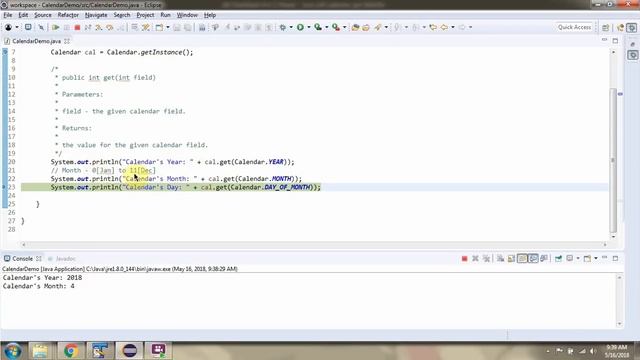640x360 pixels.
Task: Click Pin Console icon
Action: pos(558,258)
